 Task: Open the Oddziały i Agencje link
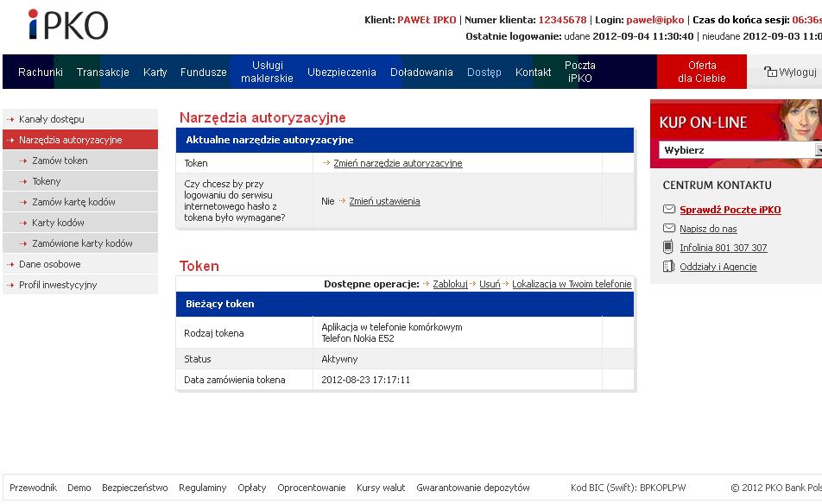718,267
